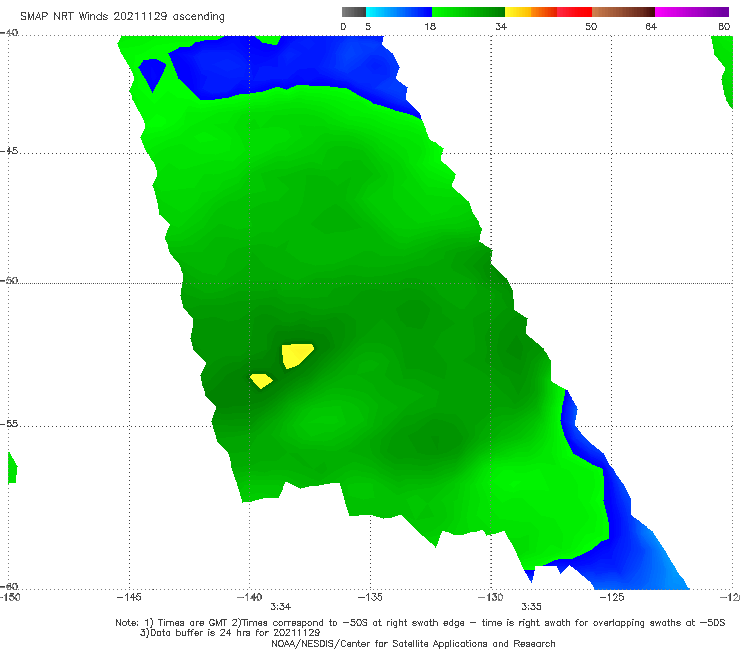Click the blue 5-18 colorbar segment
Image resolution: width=740 pixels, height=650 pixels.
[399, 12]
